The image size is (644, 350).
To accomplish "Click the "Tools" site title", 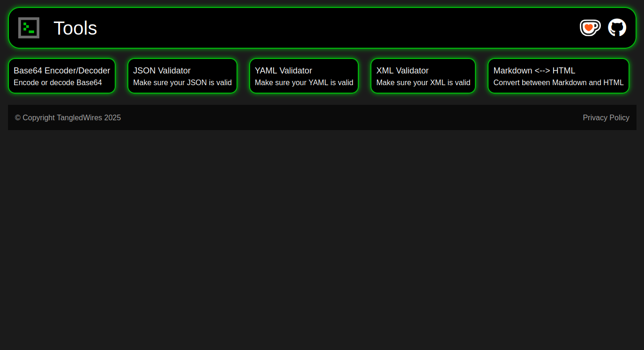I will click(x=75, y=28).
